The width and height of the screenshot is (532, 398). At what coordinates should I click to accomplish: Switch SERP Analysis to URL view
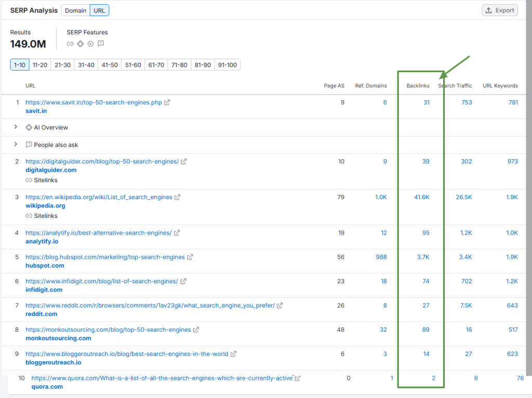tap(99, 10)
